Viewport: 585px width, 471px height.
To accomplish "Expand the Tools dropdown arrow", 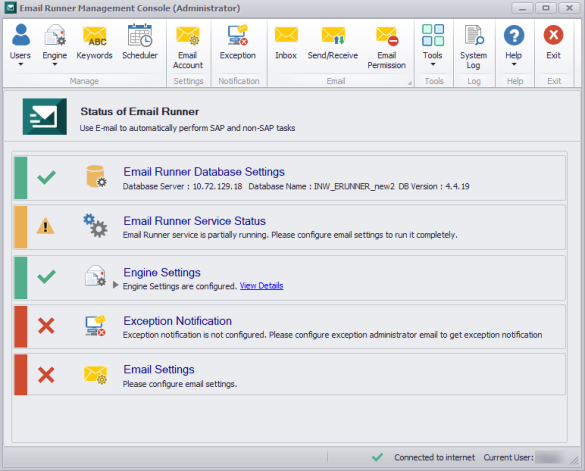I will pos(433,65).
